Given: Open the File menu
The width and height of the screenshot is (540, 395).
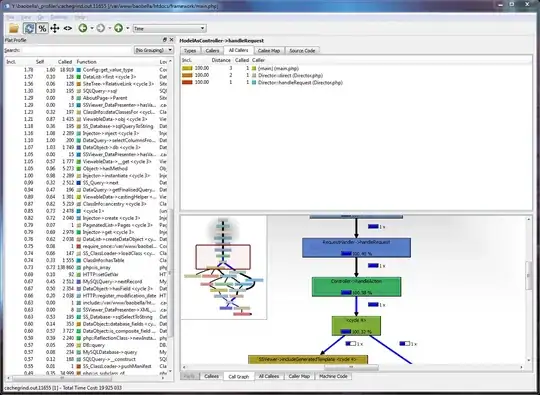Looking at the screenshot, I should (10, 17).
